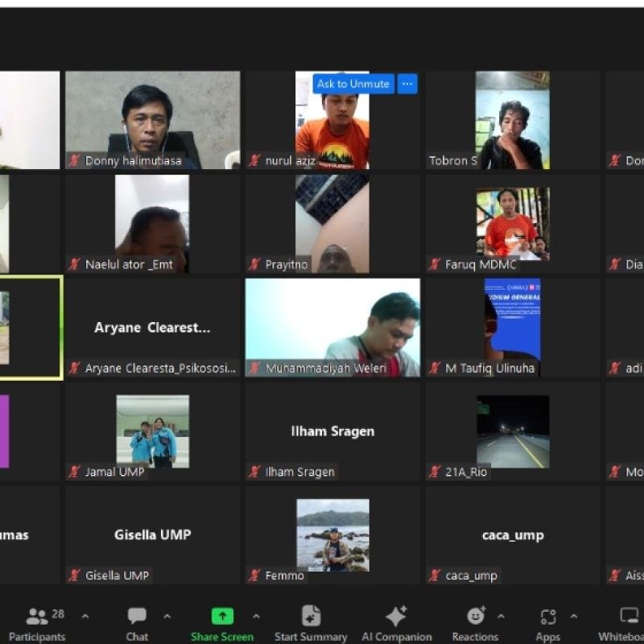Open the three-dots menu on nurul aziz tile
Image resolution: width=644 pixels, height=644 pixels.
(407, 84)
